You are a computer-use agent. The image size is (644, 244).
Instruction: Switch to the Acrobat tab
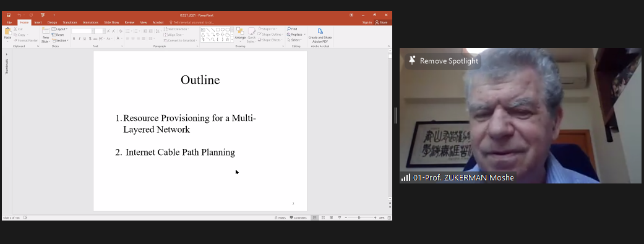(x=158, y=23)
